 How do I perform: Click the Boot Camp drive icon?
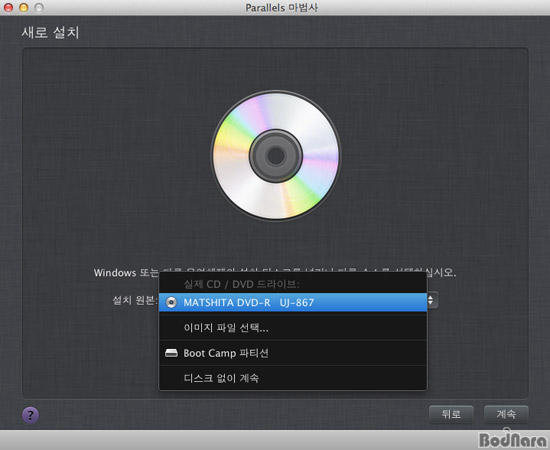pos(171,353)
